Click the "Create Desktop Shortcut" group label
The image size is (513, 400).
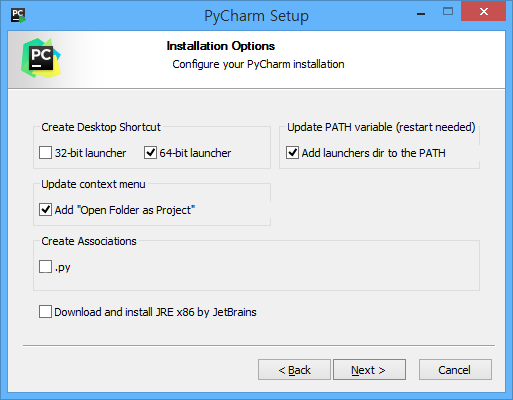click(x=101, y=127)
